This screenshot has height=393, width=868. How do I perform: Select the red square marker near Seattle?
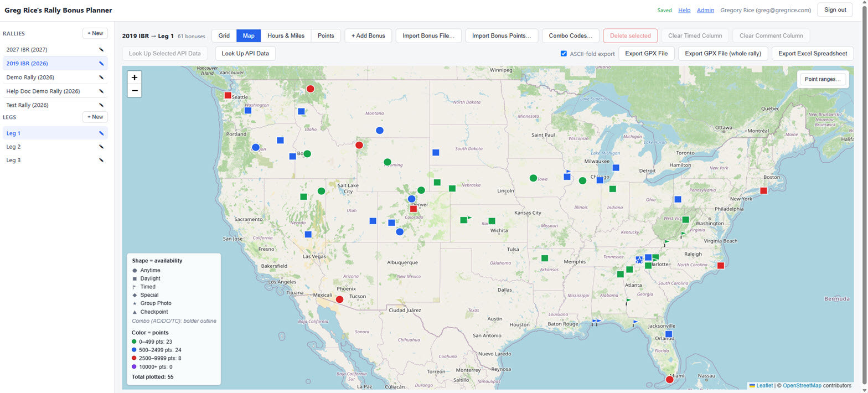point(228,95)
